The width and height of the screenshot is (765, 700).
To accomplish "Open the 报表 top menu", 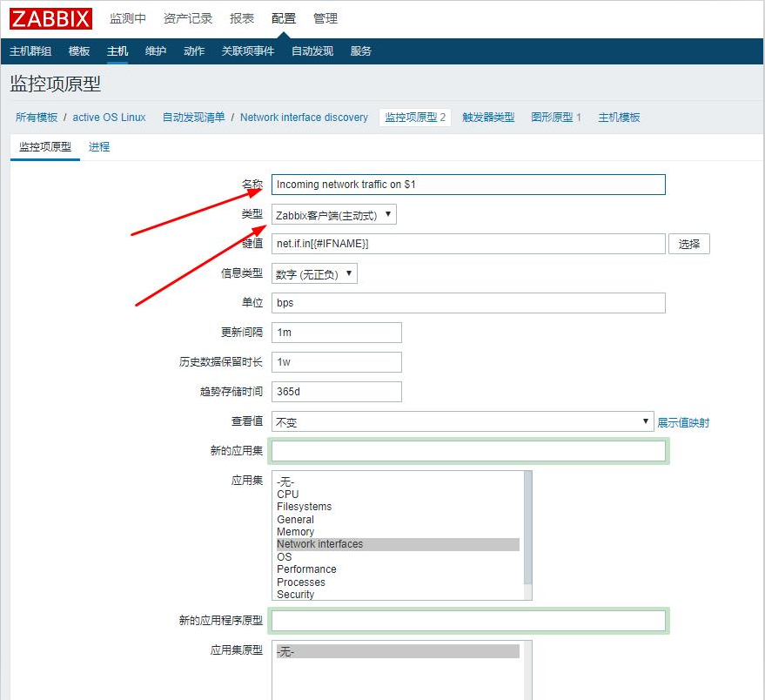I will pyautogui.click(x=242, y=18).
